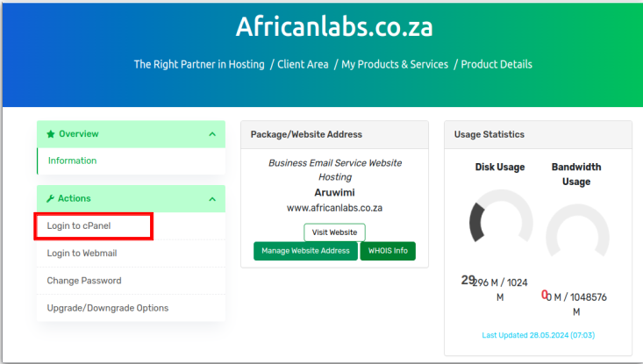
Task: Click the WHOIS Info button
Action: coord(388,251)
